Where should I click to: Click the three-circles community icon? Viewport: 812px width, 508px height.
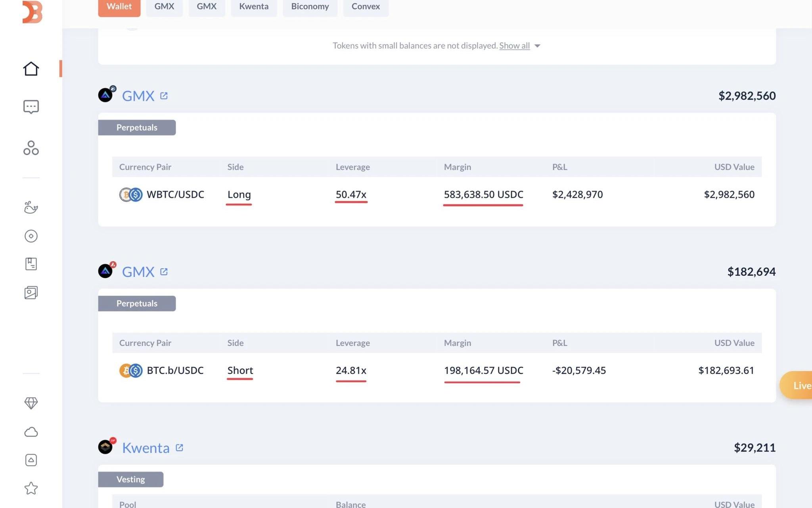(x=31, y=148)
